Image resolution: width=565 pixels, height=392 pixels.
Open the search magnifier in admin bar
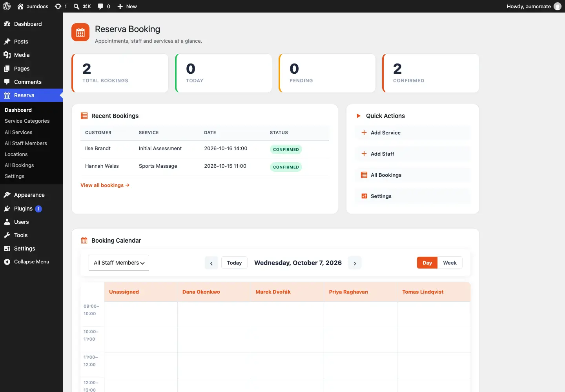tap(77, 6)
